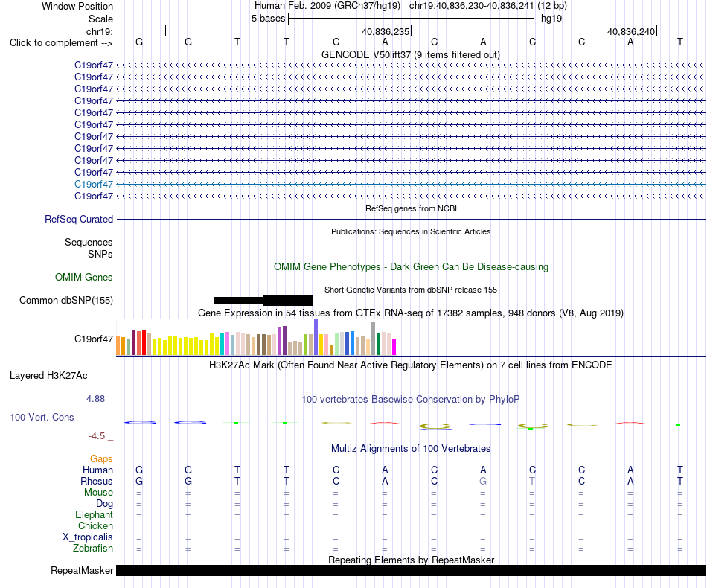
Task: Click the 'hg19' label beside the scale bar
Action: coord(551,19)
